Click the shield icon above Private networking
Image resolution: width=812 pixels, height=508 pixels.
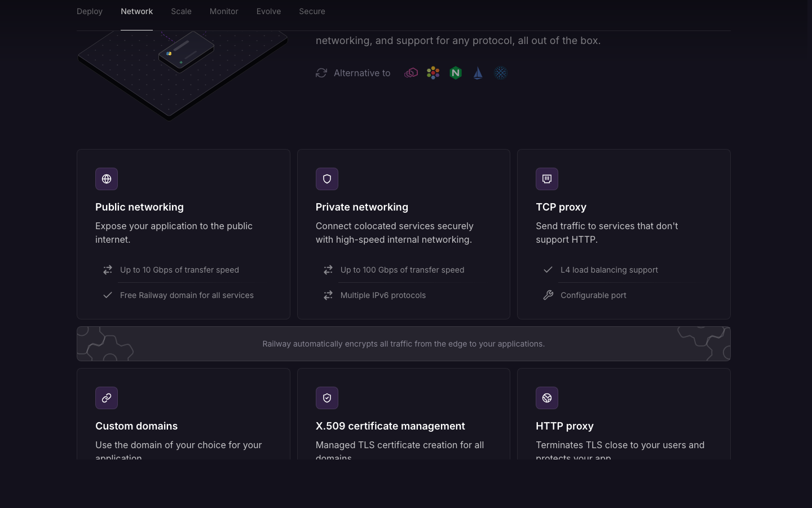327,179
